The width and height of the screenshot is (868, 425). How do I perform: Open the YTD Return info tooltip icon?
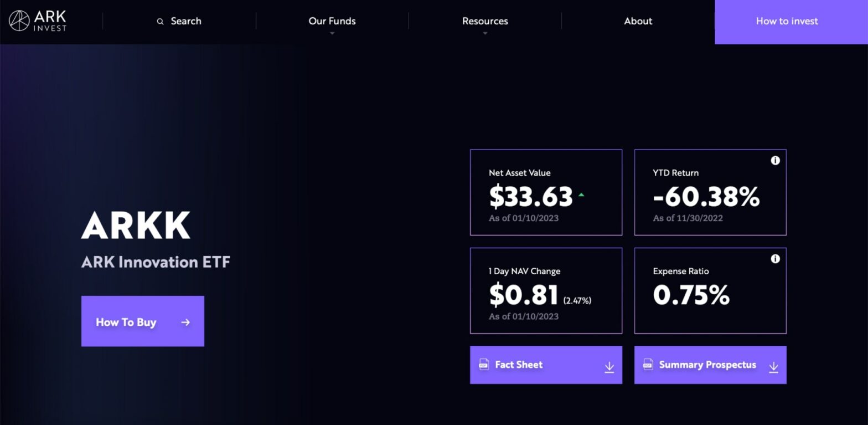click(775, 160)
